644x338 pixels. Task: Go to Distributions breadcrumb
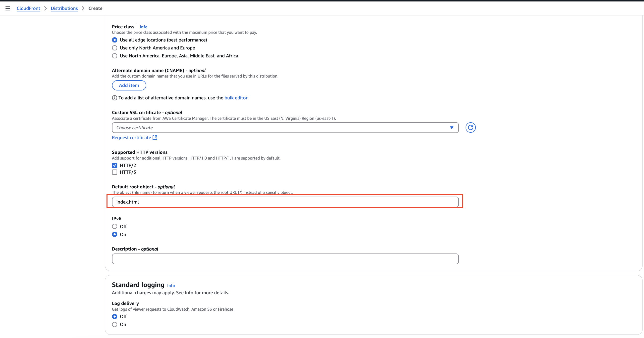(64, 8)
